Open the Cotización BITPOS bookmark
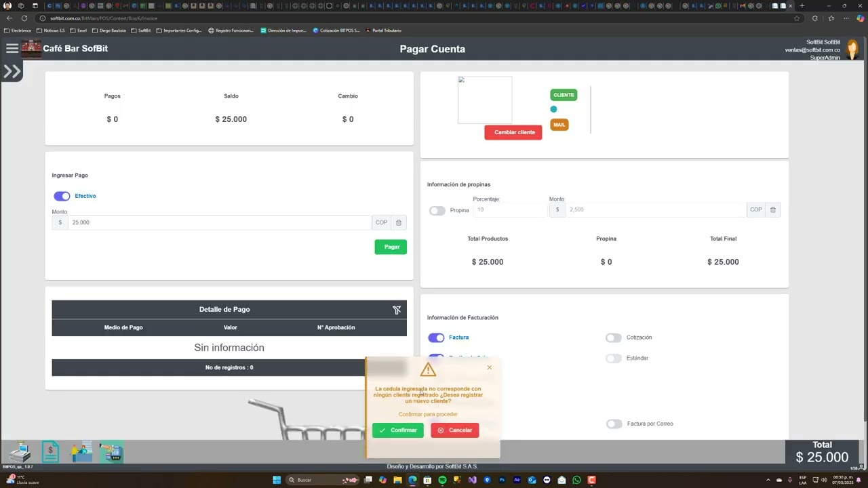 click(x=337, y=30)
